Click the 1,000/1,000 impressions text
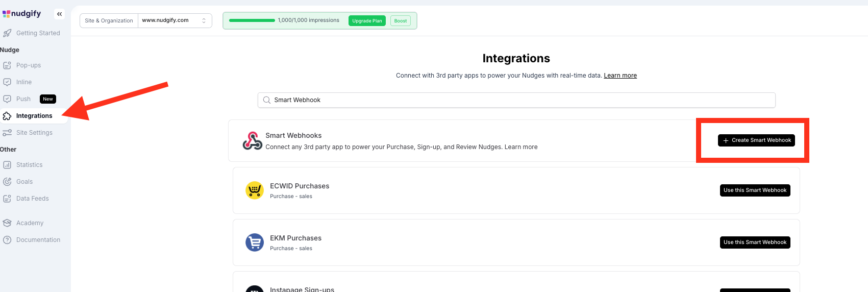The height and width of the screenshot is (292, 868). (309, 20)
